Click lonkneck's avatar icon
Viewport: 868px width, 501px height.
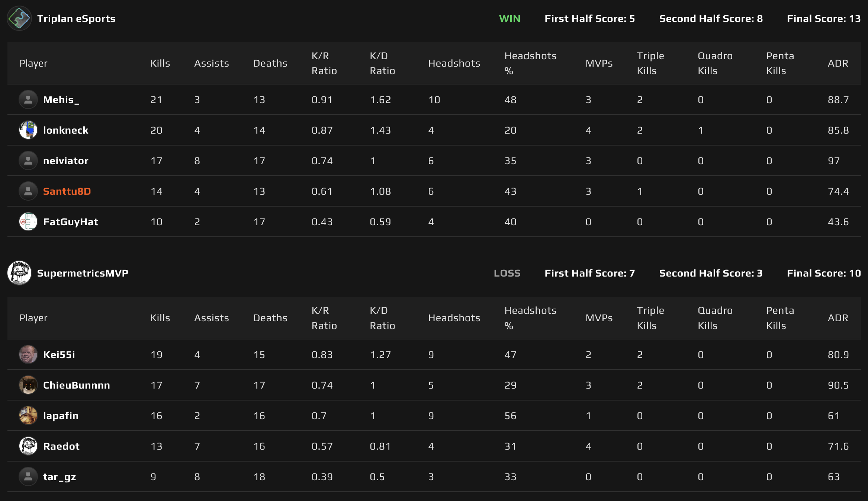(28, 130)
